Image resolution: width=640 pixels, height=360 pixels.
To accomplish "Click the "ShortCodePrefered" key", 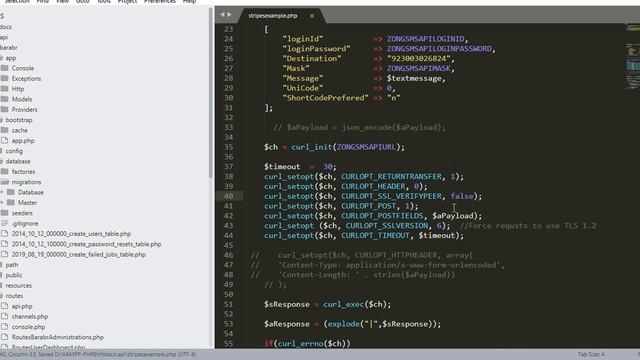I will pyautogui.click(x=325, y=98).
